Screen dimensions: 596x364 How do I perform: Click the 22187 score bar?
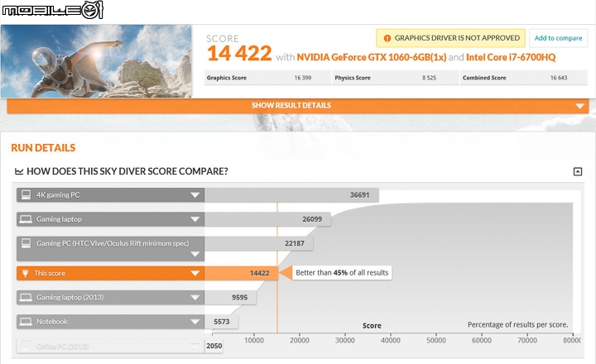259,243
